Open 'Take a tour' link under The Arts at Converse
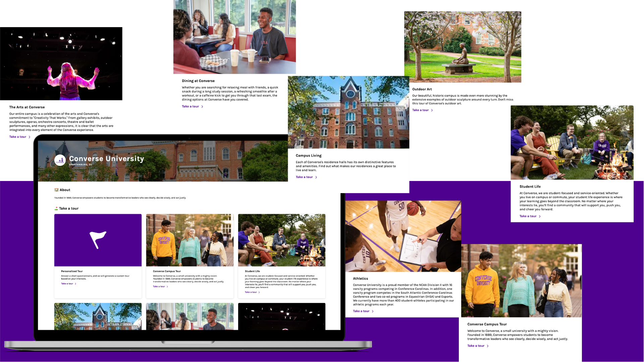The width and height of the screenshot is (644, 362). [18, 137]
